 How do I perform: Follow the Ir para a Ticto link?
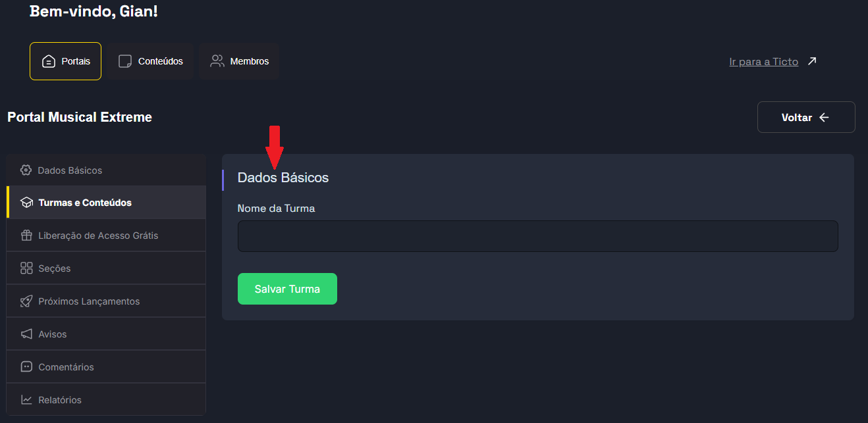763,62
